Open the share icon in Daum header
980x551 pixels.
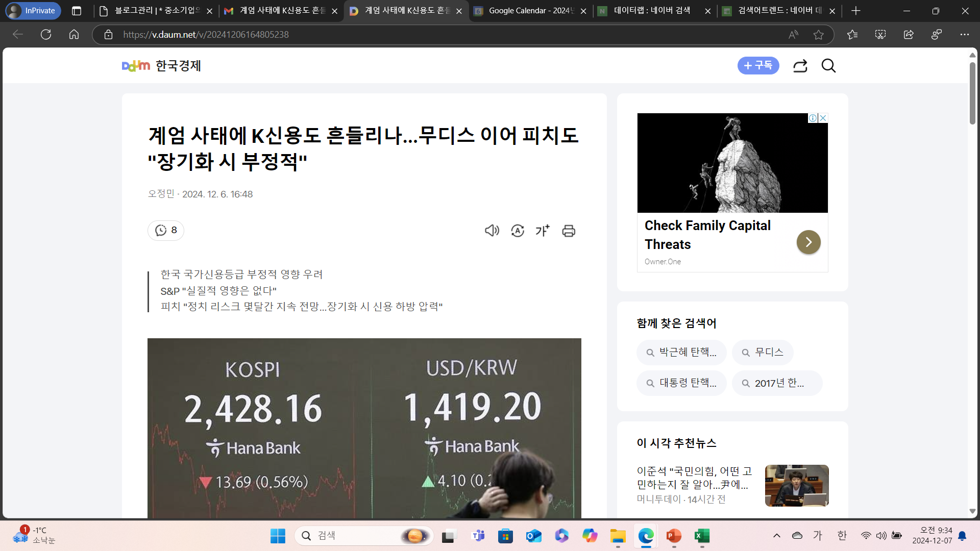coord(800,66)
